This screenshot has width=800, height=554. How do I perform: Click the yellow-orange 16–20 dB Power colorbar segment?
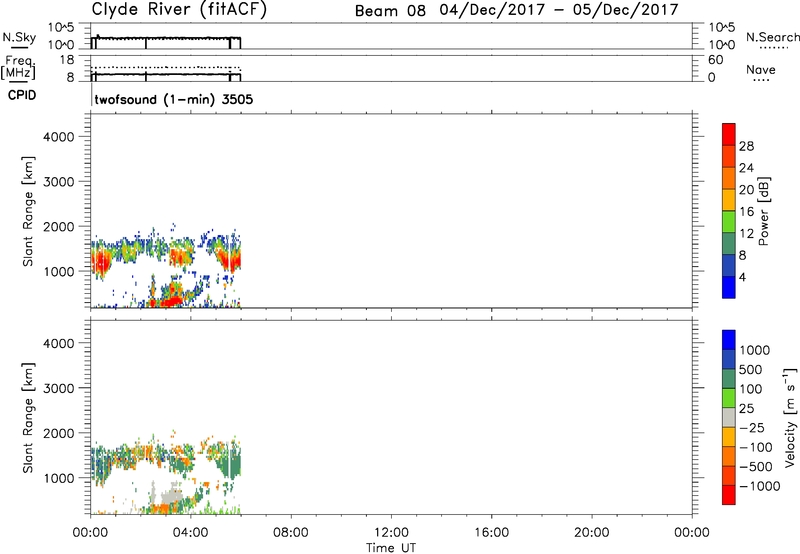coord(729,200)
